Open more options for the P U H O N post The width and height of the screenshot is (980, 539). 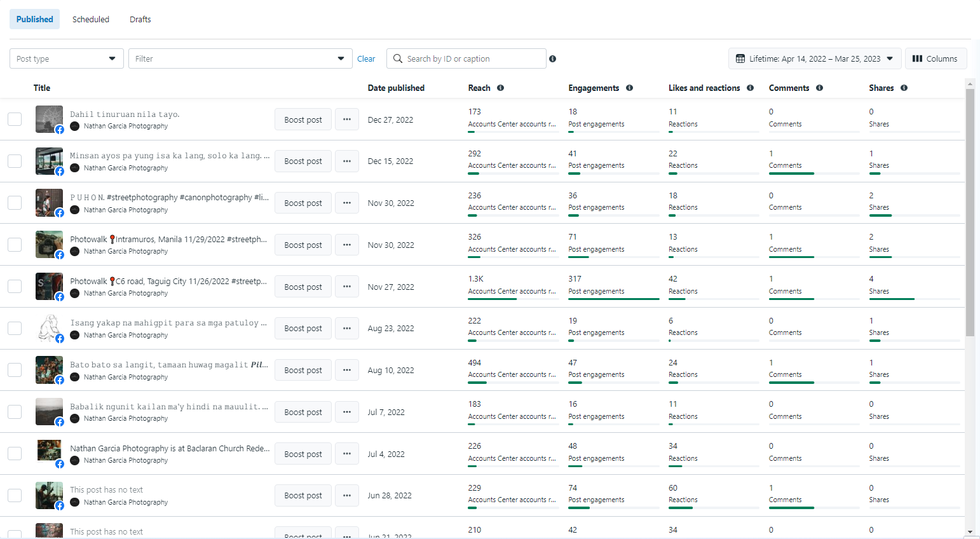[x=347, y=203]
